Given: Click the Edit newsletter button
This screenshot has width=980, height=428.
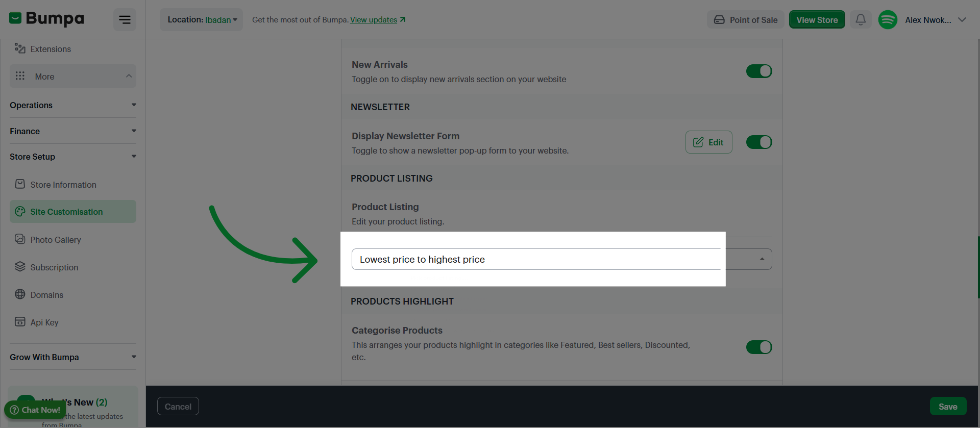Looking at the screenshot, I should pos(709,142).
